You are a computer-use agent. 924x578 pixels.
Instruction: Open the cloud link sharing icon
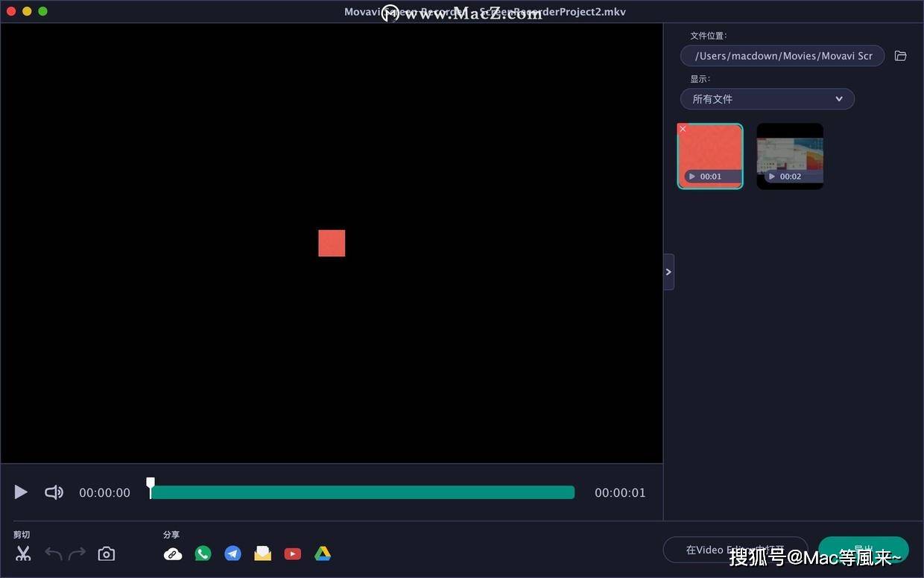[172, 553]
